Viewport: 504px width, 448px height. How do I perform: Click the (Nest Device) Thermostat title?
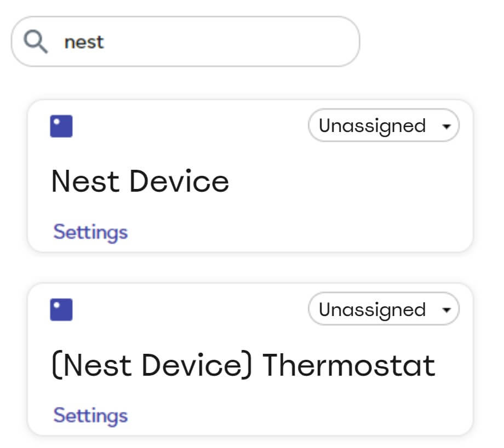point(243,365)
